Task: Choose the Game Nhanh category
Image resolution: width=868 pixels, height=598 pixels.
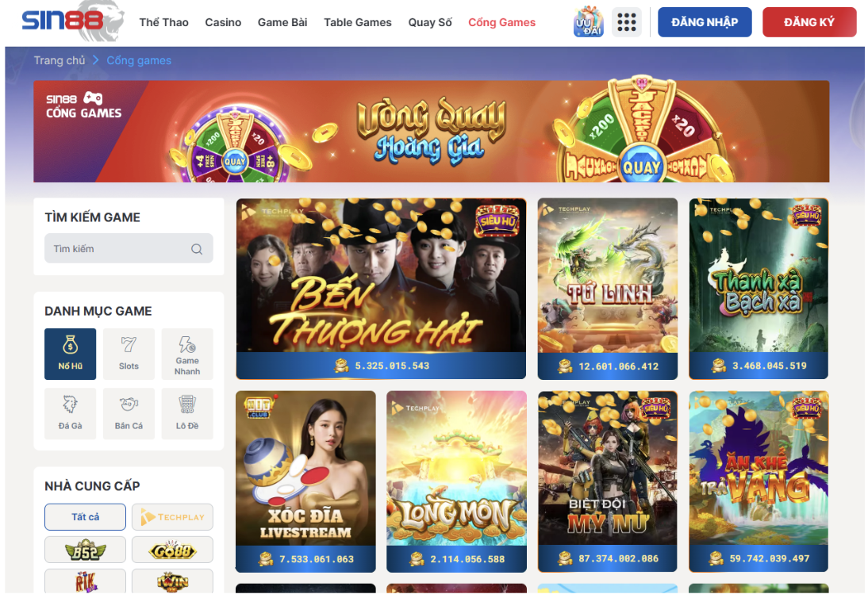Action: [x=187, y=354]
